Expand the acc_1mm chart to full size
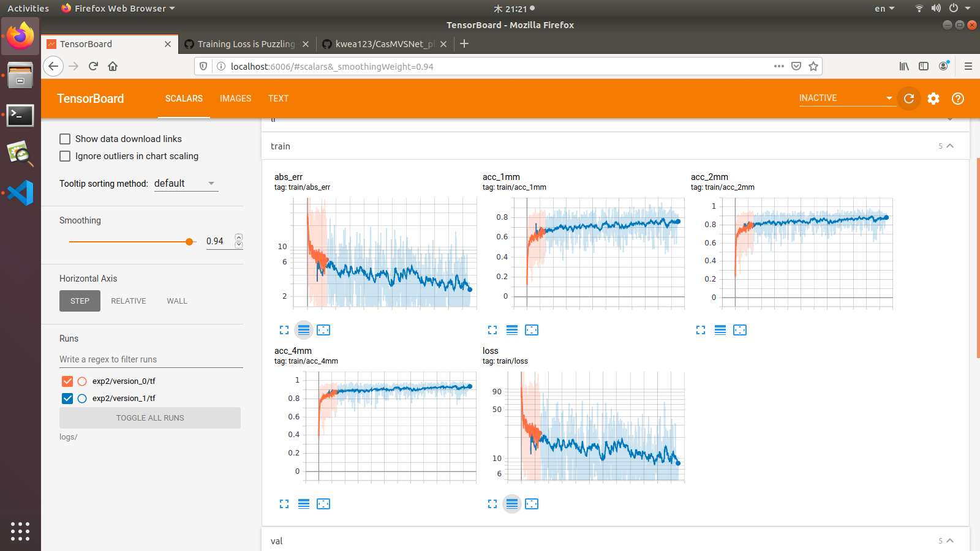This screenshot has height=551, width=980. (x=492, y=330)
